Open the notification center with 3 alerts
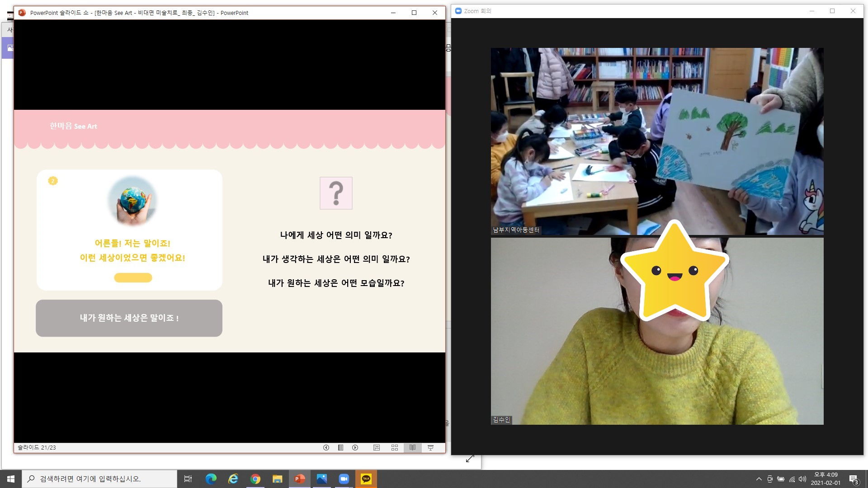This screenshot has height=488, width=868. click(x=853, y=479)
